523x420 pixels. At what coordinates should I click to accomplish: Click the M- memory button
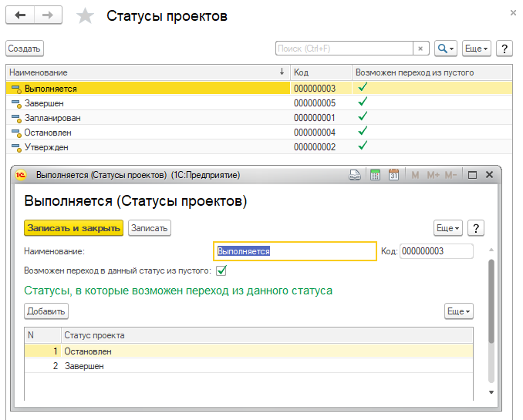450,175
